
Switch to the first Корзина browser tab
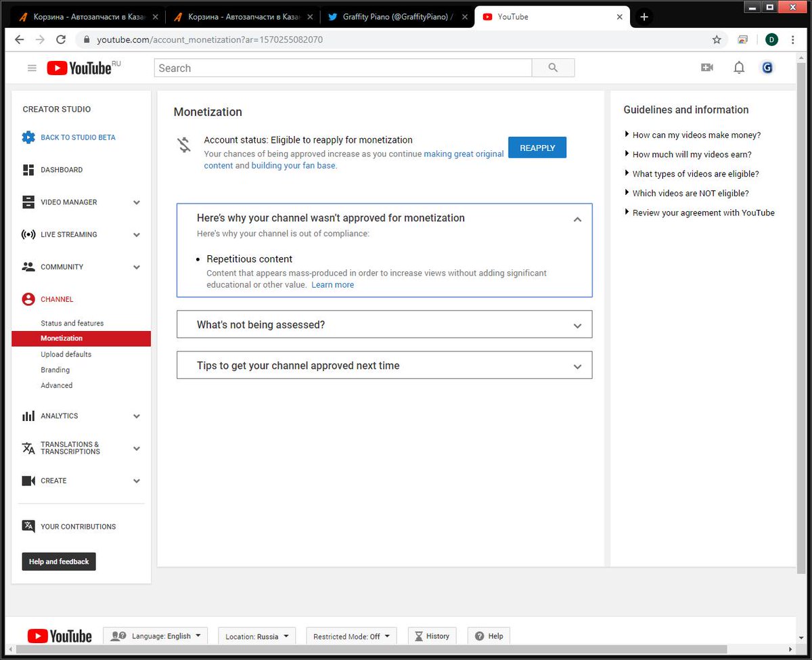point(87,17)
